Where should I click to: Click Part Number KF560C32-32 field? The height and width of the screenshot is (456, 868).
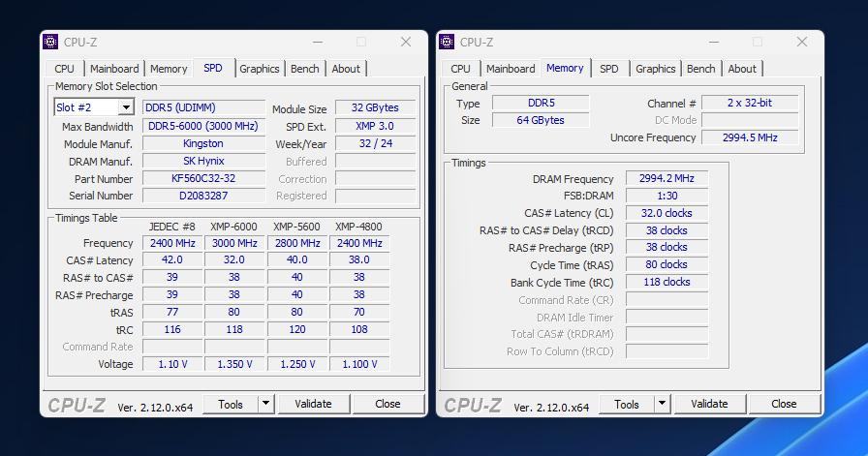[x=203, y=178]
